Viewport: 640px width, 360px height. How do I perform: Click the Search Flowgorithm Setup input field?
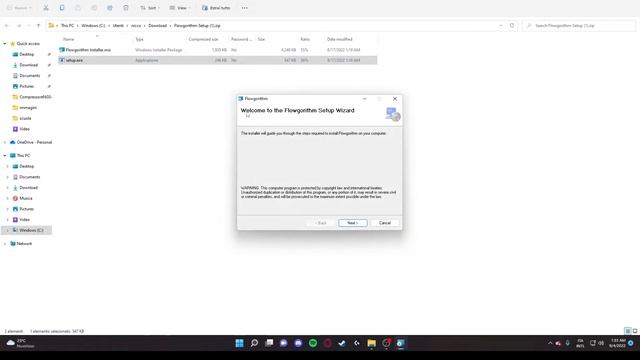[x=578, y=26]
